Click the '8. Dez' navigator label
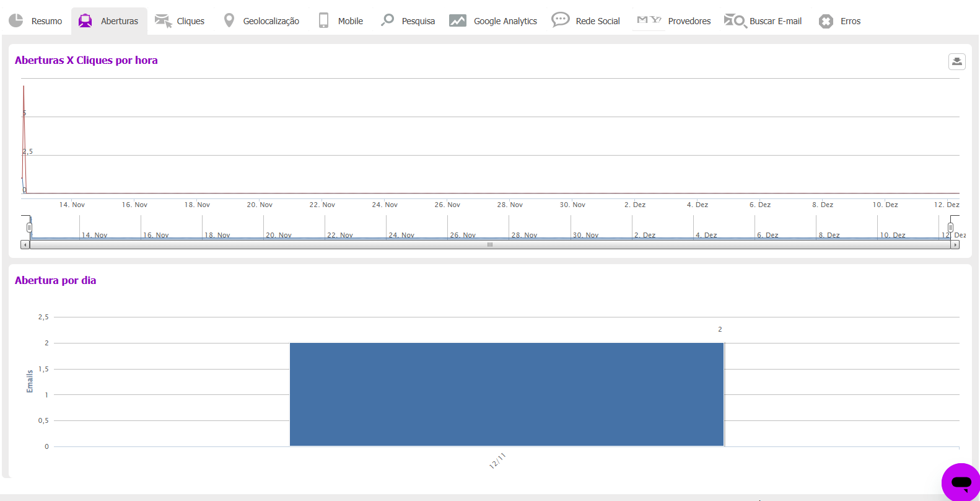Image resolution: width=980 pixels, height=501 pixels. pos(829,235)
